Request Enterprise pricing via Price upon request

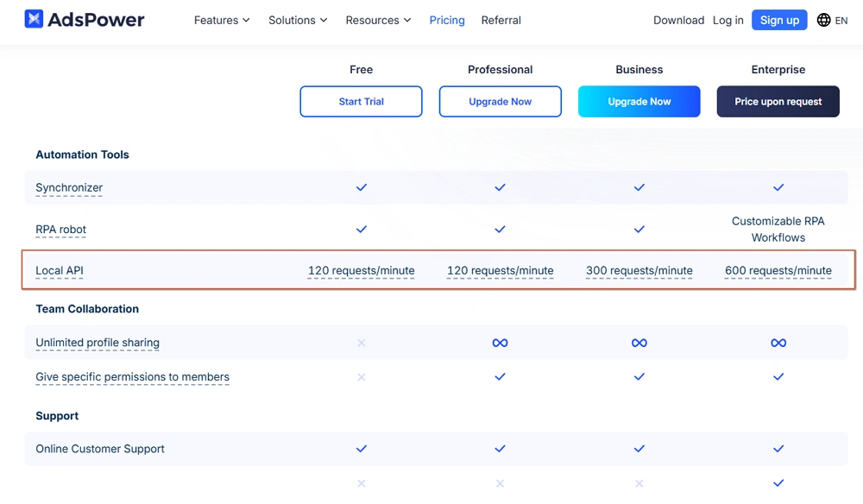point(778,101)
